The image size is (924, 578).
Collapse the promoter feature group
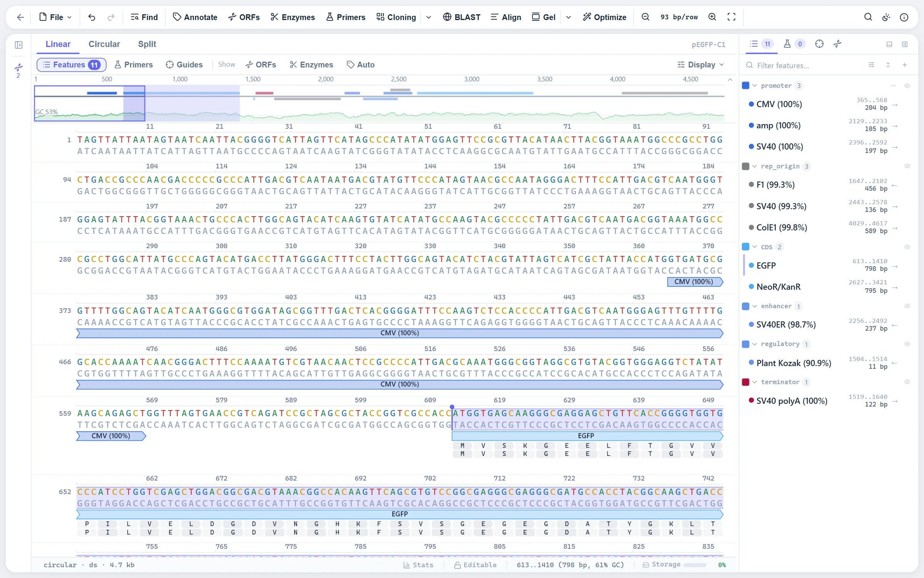click(755, 86)
